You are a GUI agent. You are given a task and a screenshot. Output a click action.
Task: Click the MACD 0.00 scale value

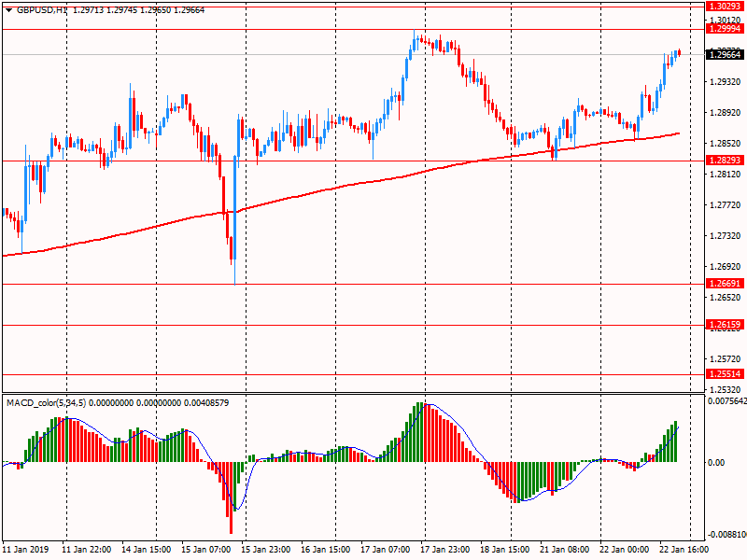(x=716, y=462)
